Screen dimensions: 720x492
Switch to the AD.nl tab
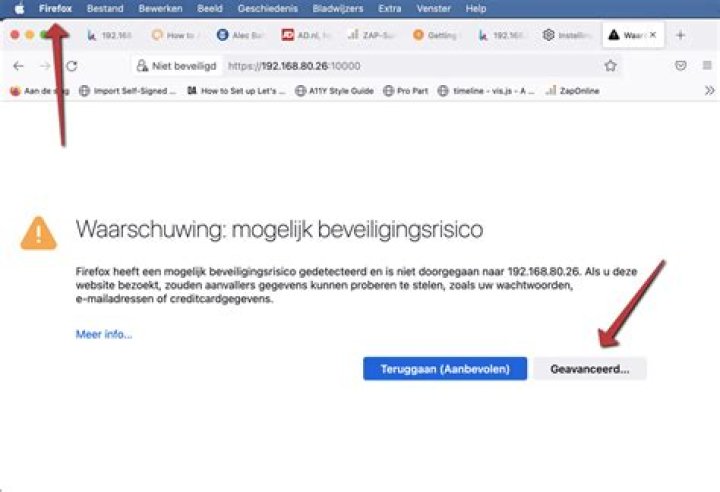point(305,35)
